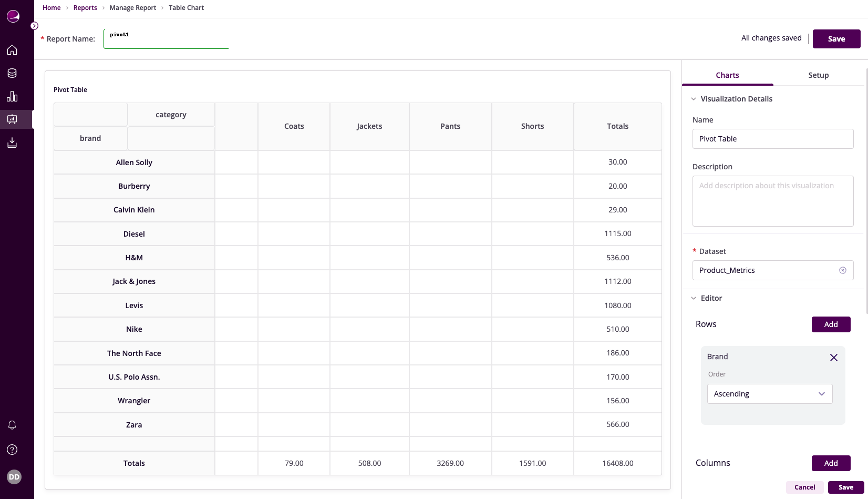The height and width of the screenshot is (499, 868).
Task: Clear the Product_Metrics dataset selection
Action: (x=843, y=270)
